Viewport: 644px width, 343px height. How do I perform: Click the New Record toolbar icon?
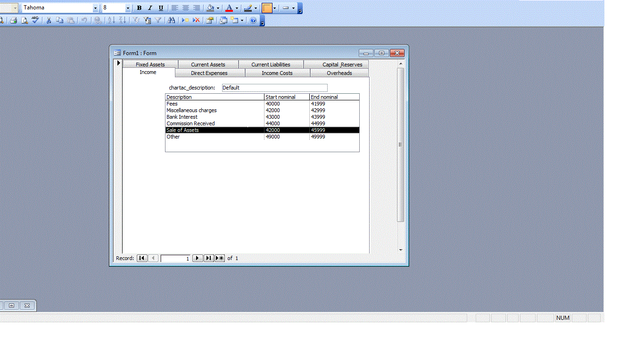click(x=185, y=20)
